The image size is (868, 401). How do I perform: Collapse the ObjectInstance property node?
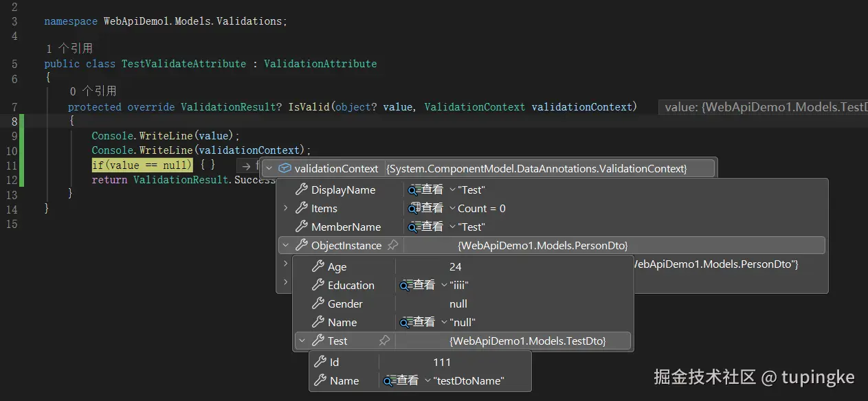pyautogui.click(x=285, y=245)
